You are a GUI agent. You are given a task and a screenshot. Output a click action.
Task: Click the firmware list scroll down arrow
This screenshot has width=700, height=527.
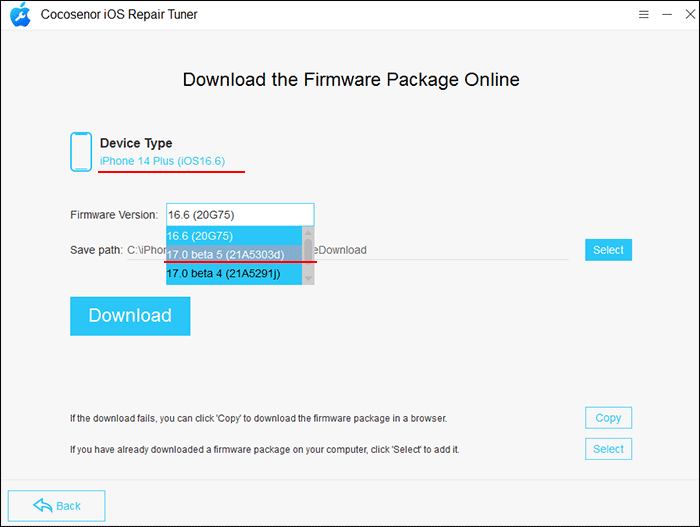pos(308,279)
